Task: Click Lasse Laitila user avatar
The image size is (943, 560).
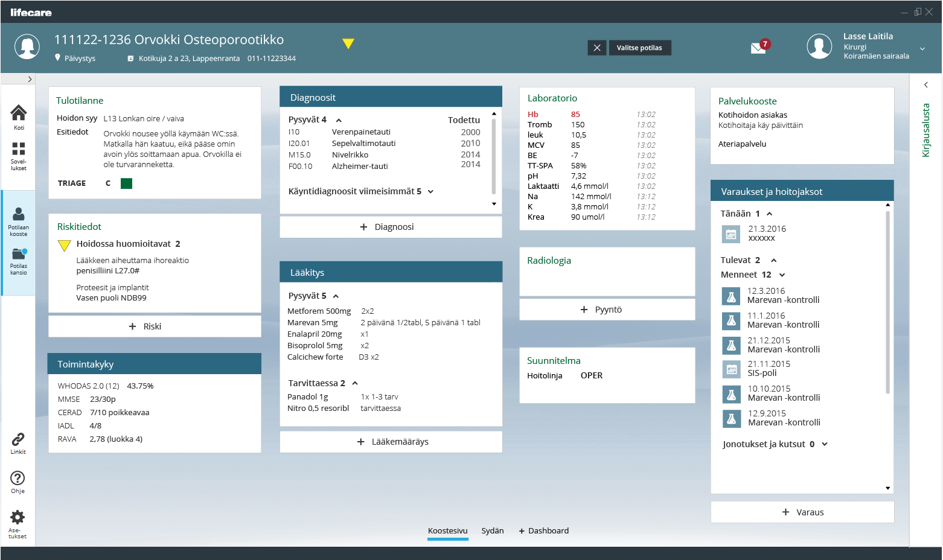Action: tap(819, 46)
